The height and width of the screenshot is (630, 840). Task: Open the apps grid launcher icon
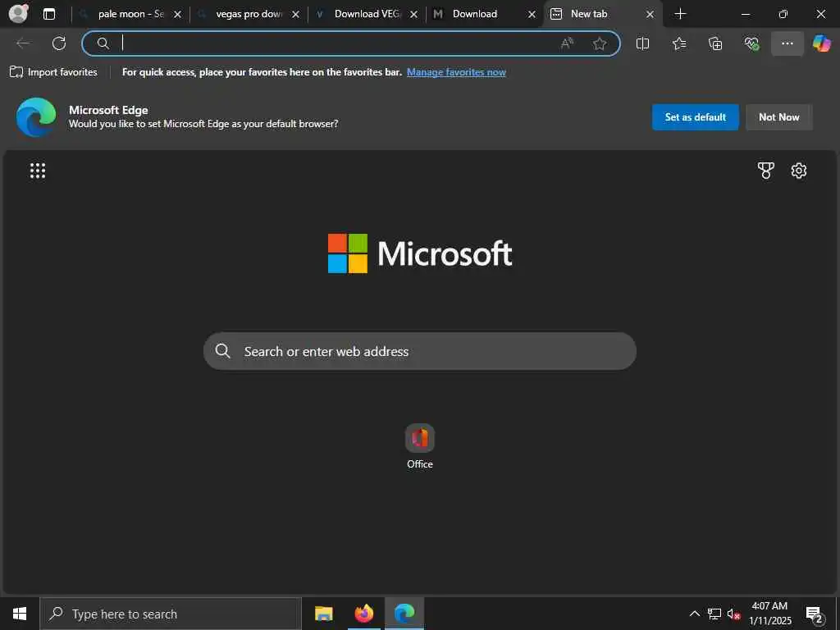point(38,171)
